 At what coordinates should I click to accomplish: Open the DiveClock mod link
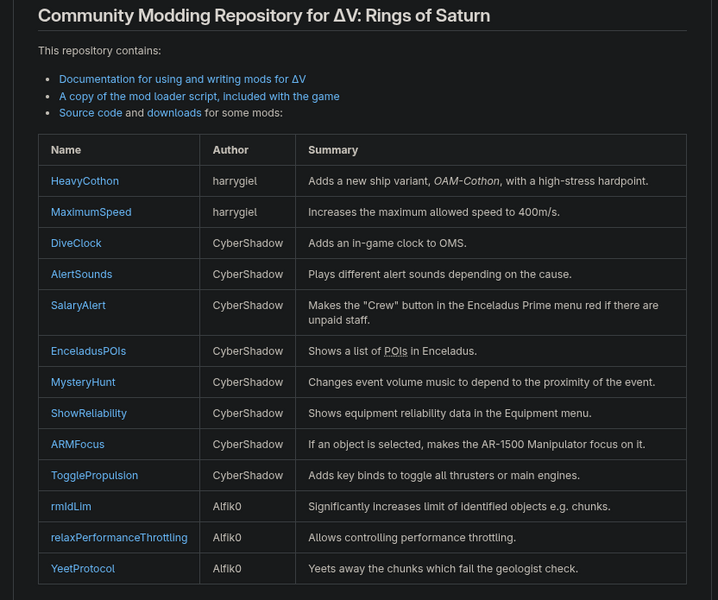coord(76,244)
